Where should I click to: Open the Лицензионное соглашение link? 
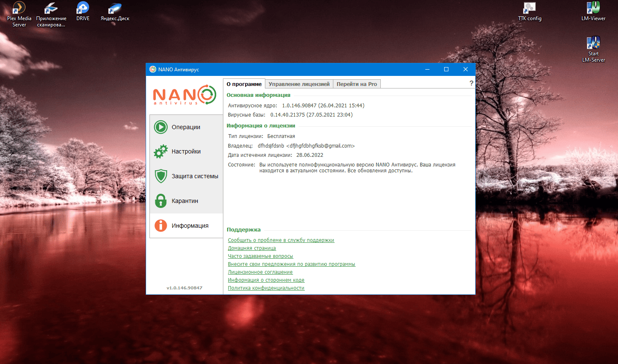(260, 272)
